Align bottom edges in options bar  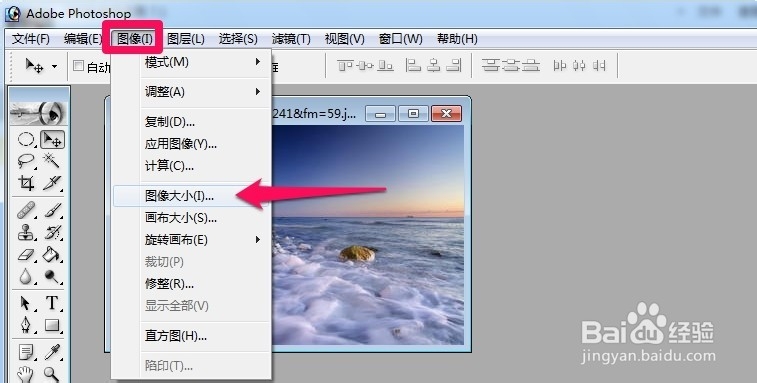[385, 65]
